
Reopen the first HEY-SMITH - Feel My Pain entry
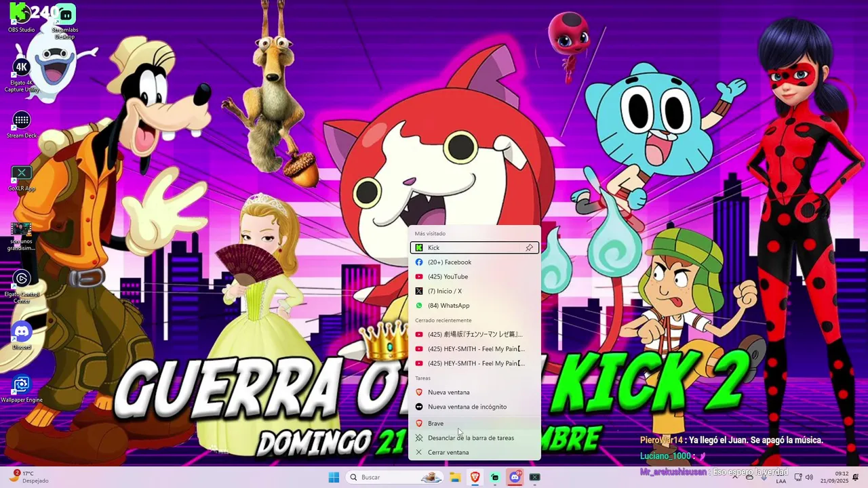(x=475, y=349)
